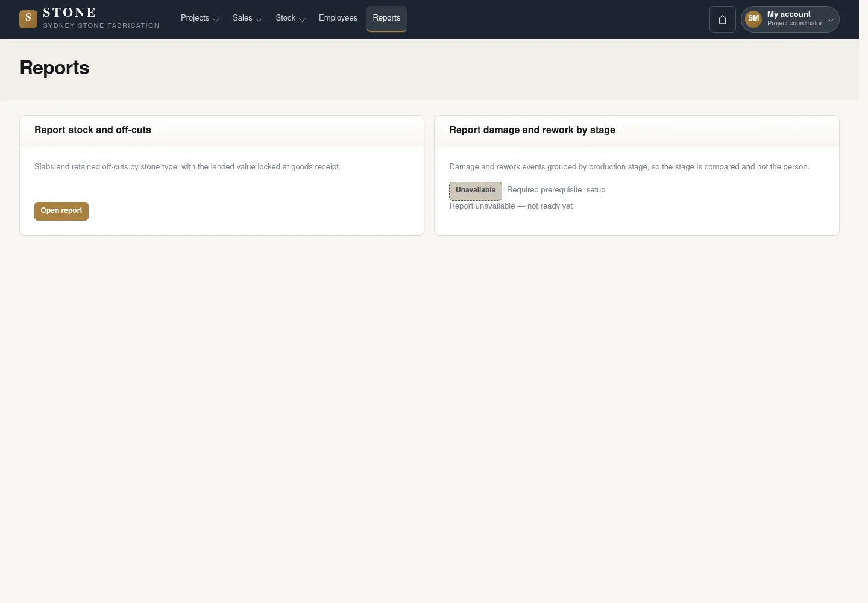Click the Report damage and rework heading
Image resolution: width=868 pixels, height=603 pixels.
pyautogui.click(x=532, y=130)
